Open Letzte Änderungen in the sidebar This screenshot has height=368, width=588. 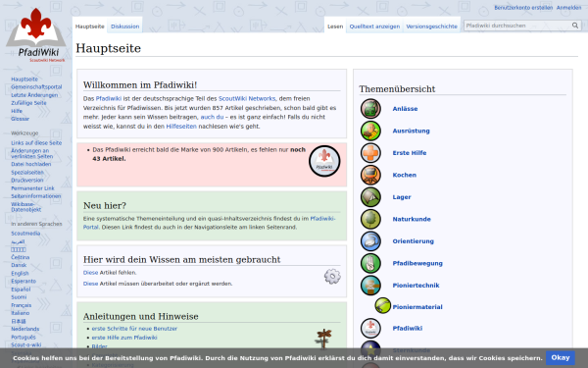coord(34,95)
